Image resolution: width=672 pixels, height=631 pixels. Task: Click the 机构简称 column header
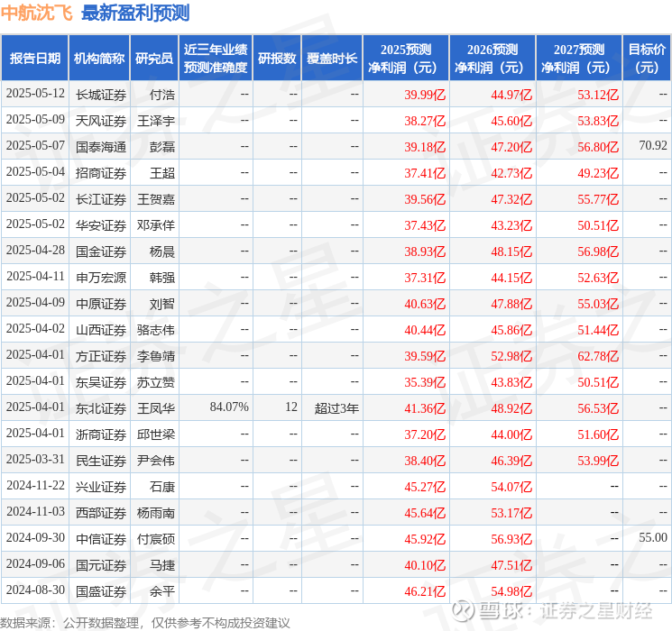pyautogui.click(x=99, y=59)
